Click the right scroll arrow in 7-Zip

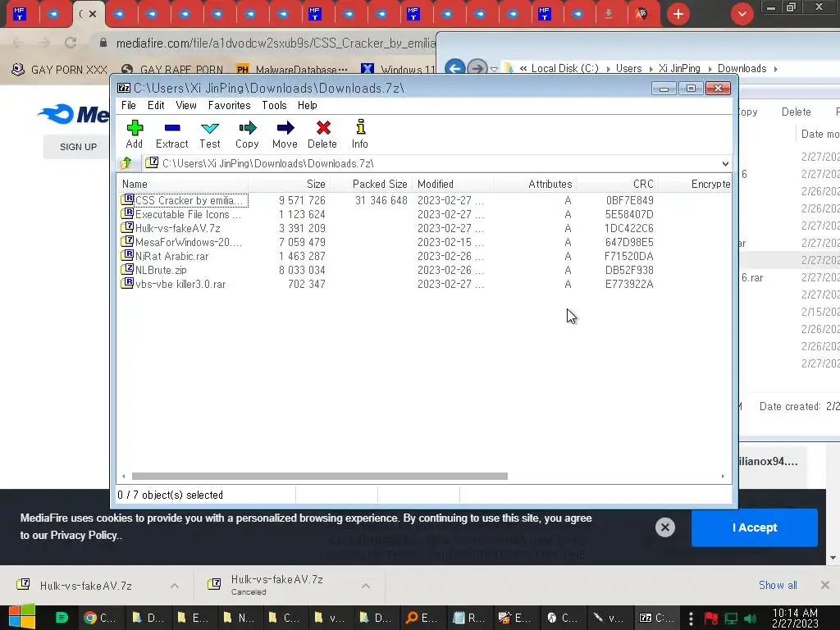click(723, 477)
